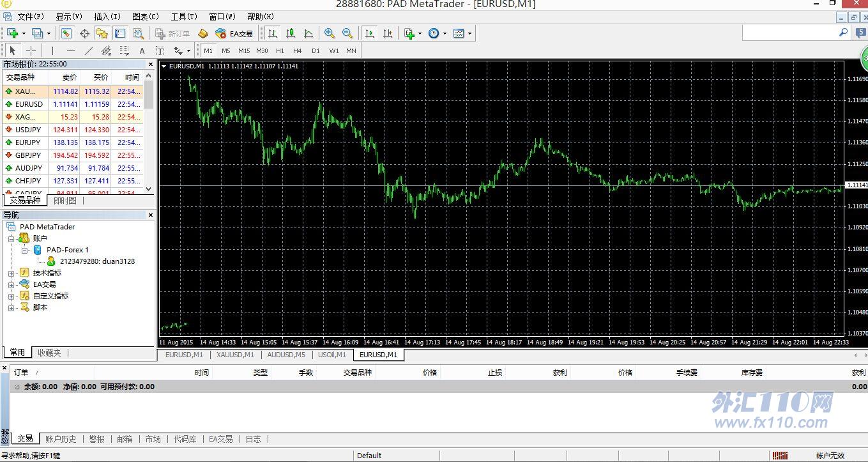
Task: Open the USOil,M1 chart tab
Action: pos(331,355)
